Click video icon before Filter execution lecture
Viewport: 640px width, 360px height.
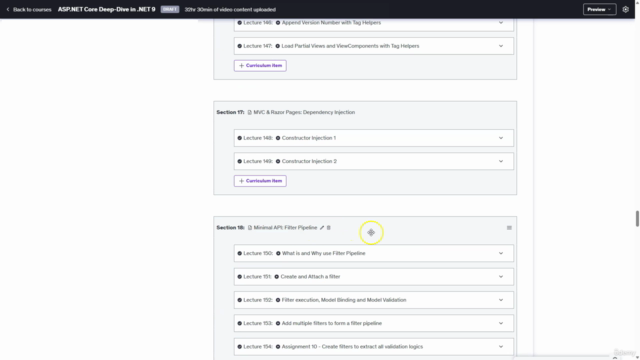278,300
